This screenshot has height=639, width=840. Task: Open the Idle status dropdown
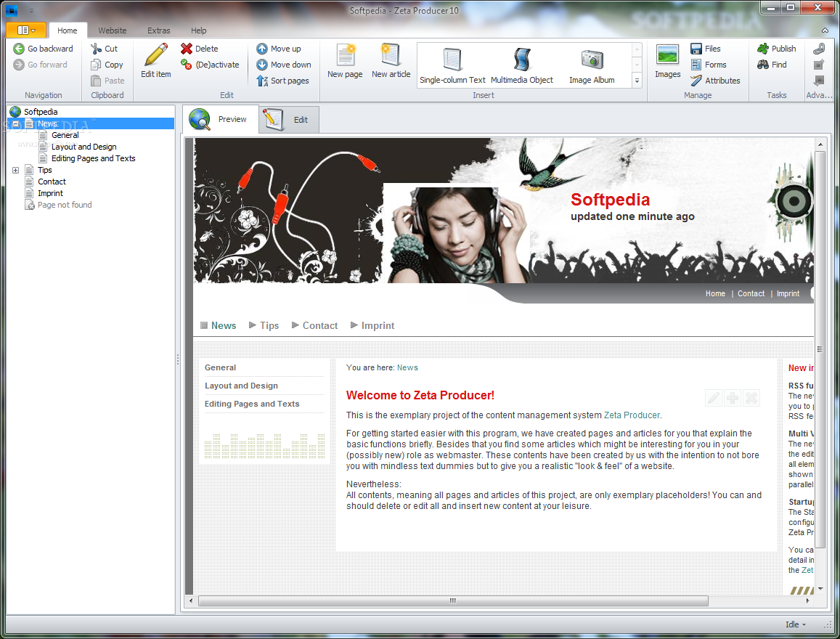(796, 624)
